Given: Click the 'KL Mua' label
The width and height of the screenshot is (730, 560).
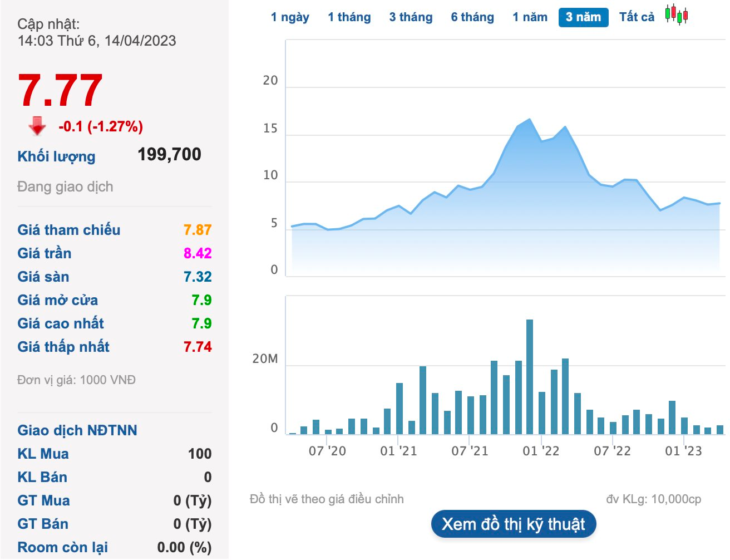Looking at the screenshot, I should tap(43, 454).
